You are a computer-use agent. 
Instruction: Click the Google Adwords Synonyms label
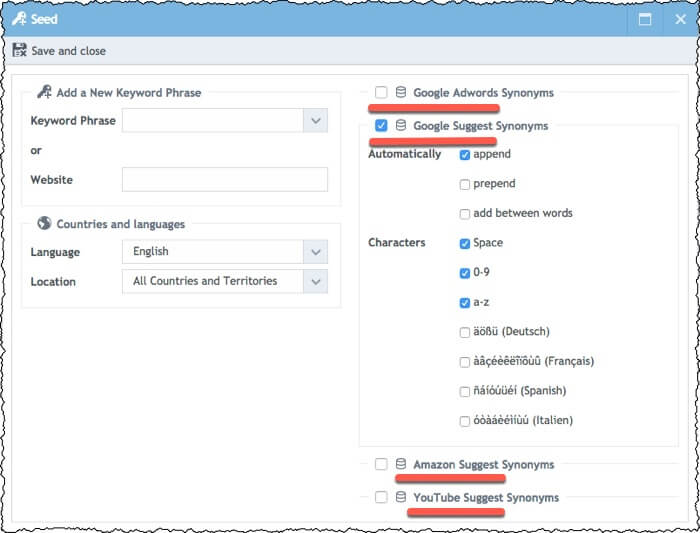(x=483, y=92)
